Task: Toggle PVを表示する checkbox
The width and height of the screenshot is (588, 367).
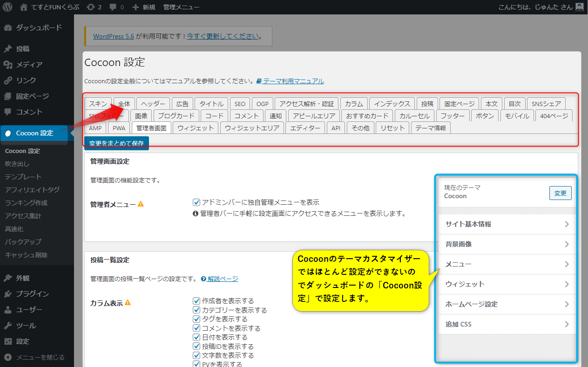Action: click(x=196, y=364)
